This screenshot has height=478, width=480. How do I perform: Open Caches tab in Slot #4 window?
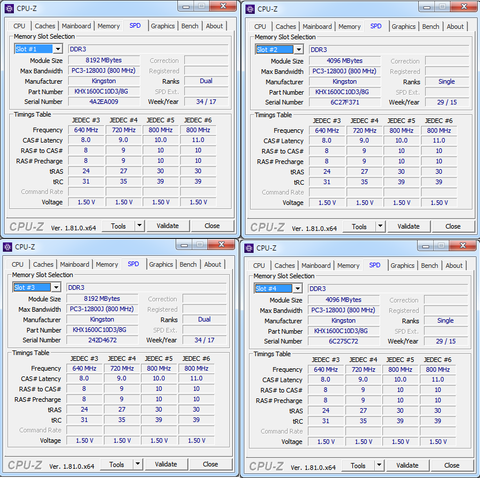click(x=284, y=266)
